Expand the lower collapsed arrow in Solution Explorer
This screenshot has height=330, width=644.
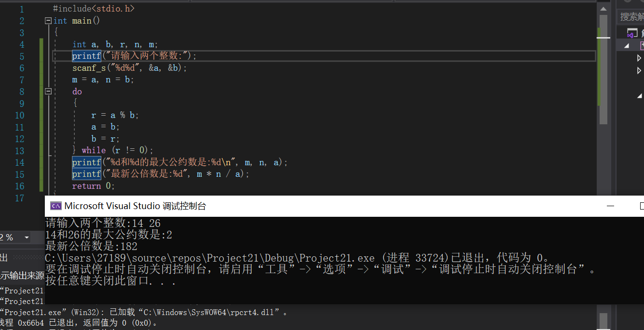[639, 70]
